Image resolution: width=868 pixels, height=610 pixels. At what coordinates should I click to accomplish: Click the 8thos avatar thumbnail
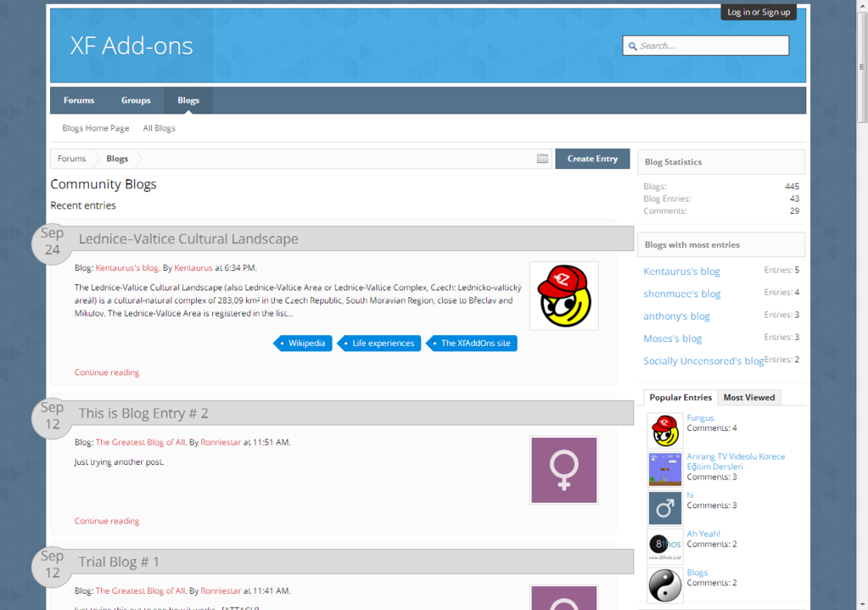[x=664, y=546]
